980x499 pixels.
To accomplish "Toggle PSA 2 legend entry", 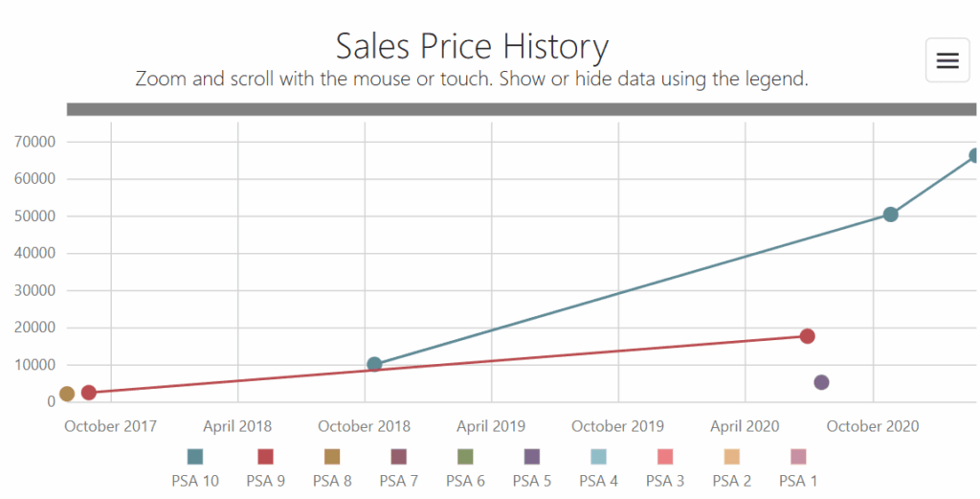I will pyautogui.click(x=731, y=457).
